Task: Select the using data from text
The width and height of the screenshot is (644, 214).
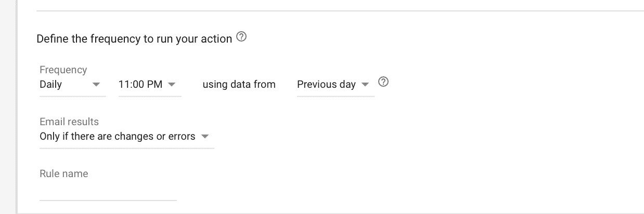Action: 239,85
